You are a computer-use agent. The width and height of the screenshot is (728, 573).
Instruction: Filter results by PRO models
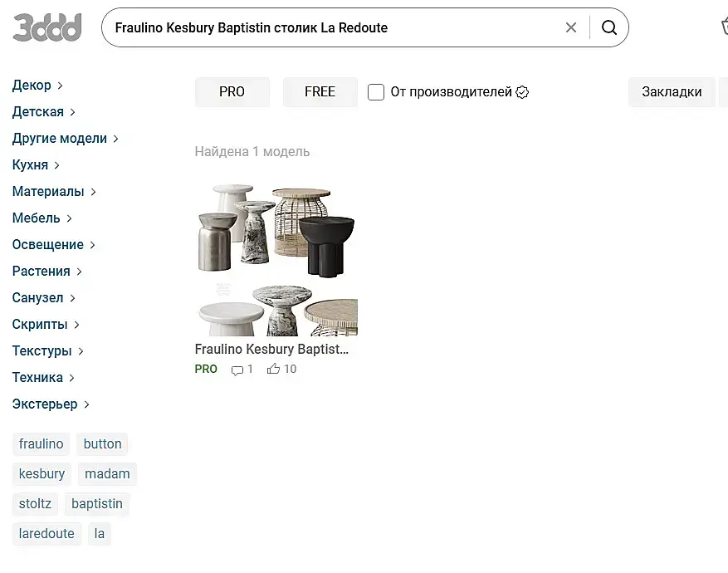(232, 92)
